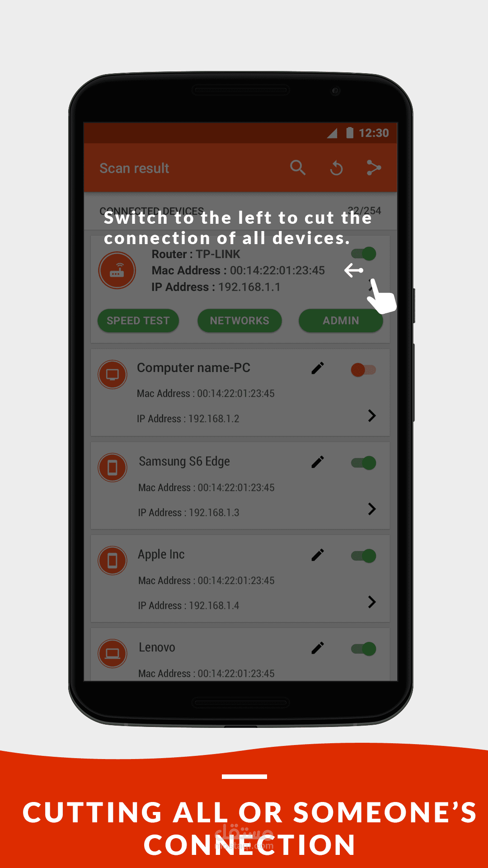The width and height of the screenshot is (488, 868).
Task: Open the NETWORKS button
Action: tap(239, 321)
